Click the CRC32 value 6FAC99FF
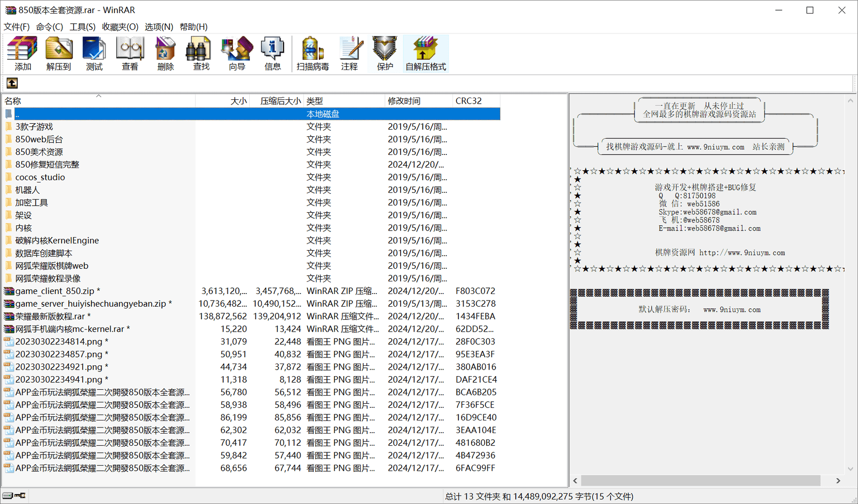858x504 pixels. (x=475, y=468)
